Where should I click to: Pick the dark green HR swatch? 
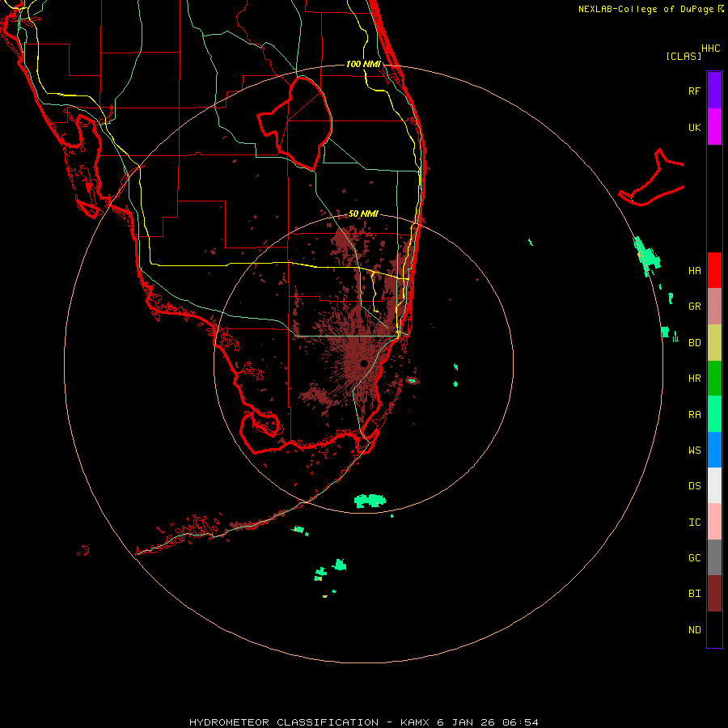tap(714, 379)
